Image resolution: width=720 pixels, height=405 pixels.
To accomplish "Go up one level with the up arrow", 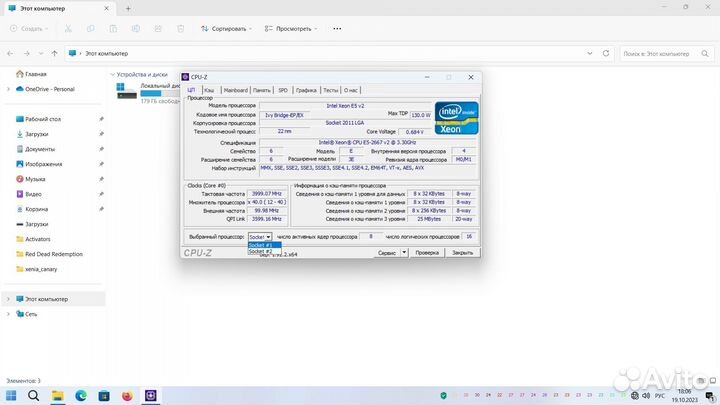I will (55, 54).
